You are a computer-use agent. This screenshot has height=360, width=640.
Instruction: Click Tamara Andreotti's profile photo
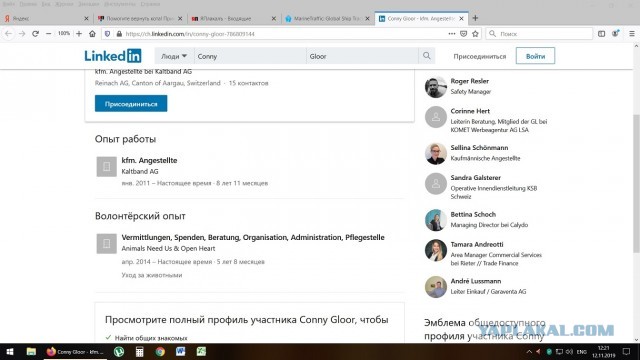[x=436, y=250]
